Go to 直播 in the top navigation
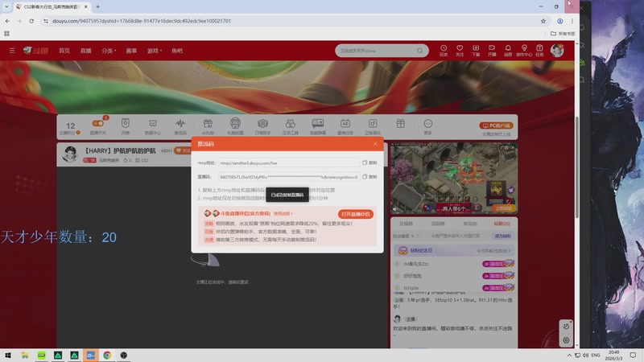The image size is (644, 362). point(86,51)
